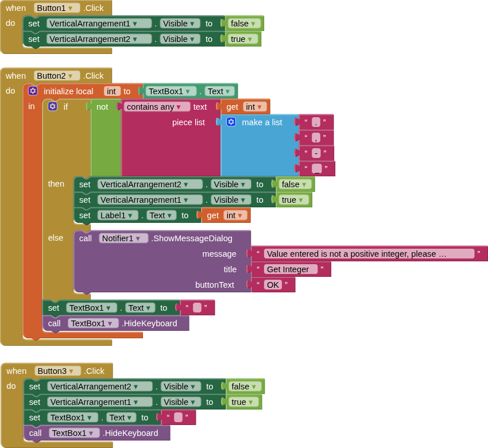
Task: Click the 'Get Integer' title text field
Action: [291, 269]
